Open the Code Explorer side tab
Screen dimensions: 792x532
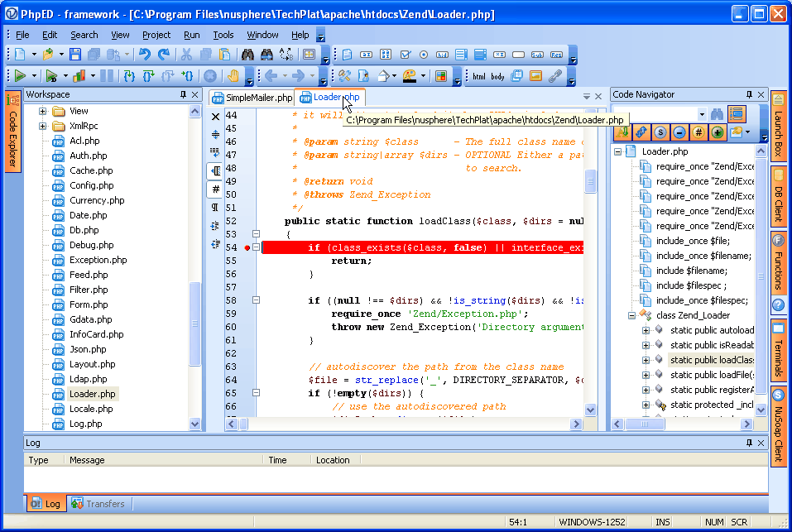click(12, 131)
